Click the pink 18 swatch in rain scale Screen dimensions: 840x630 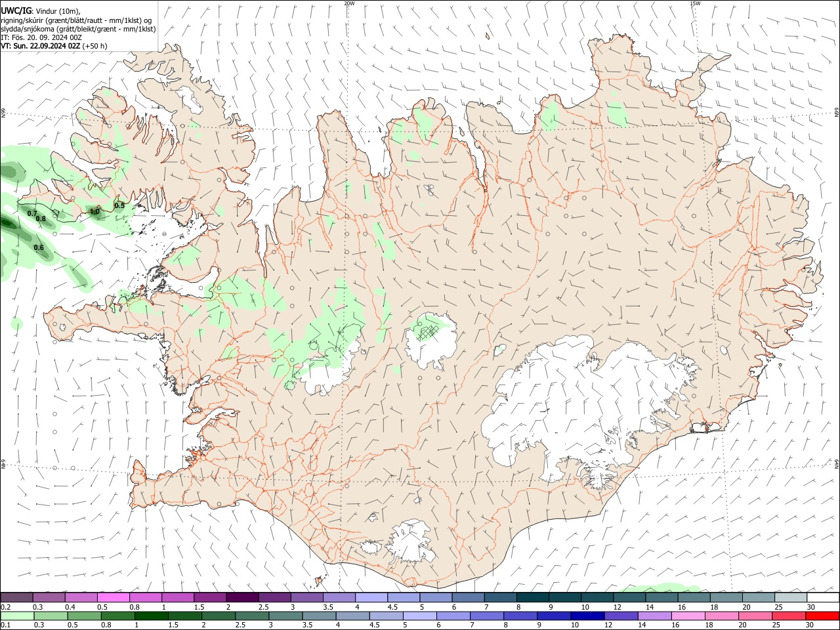pyautogui.click(x=721, y=616)
